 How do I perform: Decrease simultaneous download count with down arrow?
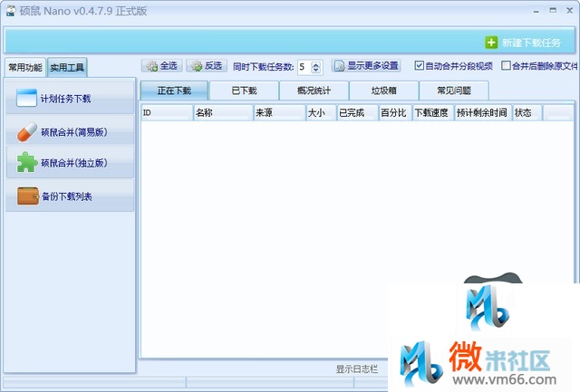tap(315, 70)
